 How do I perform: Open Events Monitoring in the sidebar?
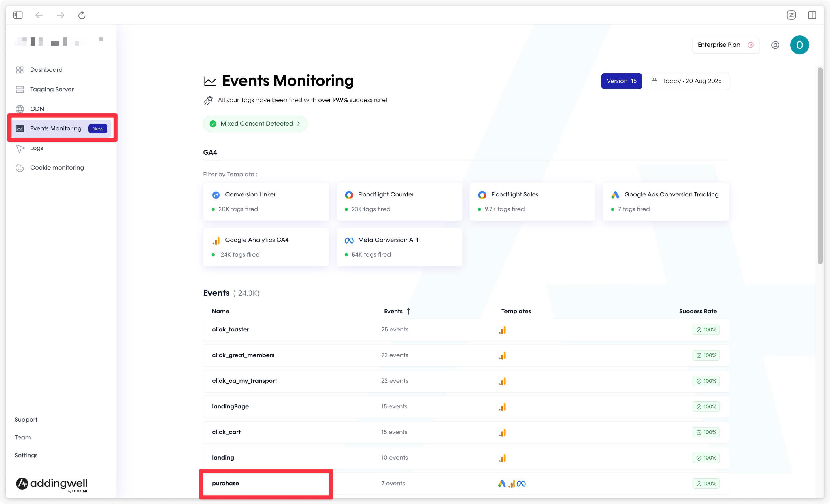pos(61,129)
